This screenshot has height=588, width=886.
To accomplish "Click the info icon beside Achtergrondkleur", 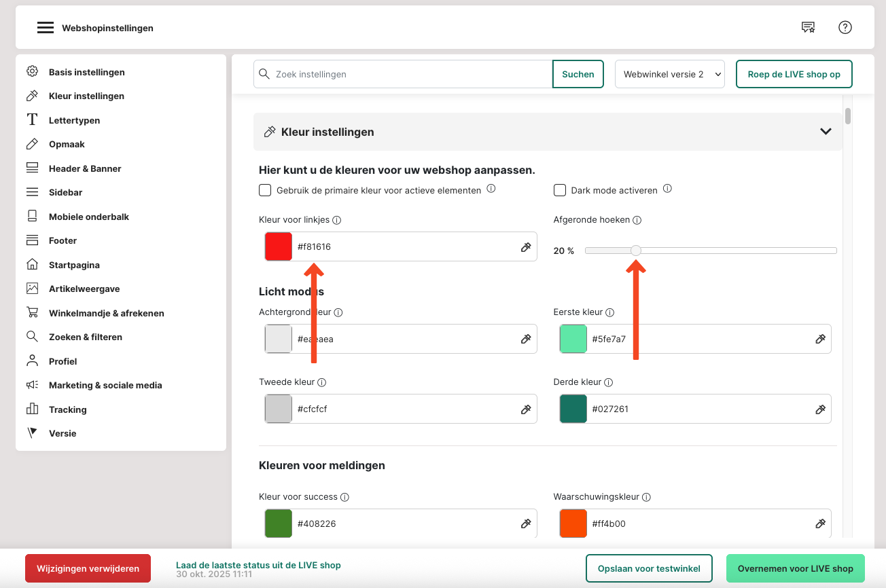I will (338, 312).
